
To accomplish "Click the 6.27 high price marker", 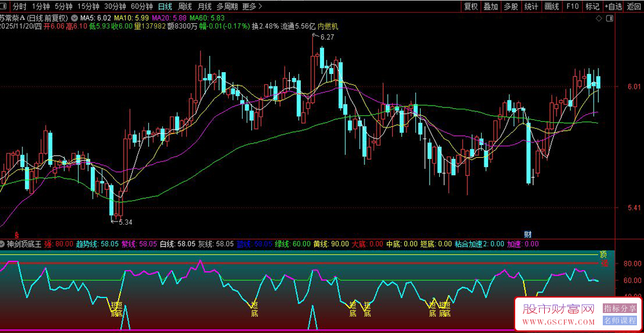I will [x=327, y=37].
